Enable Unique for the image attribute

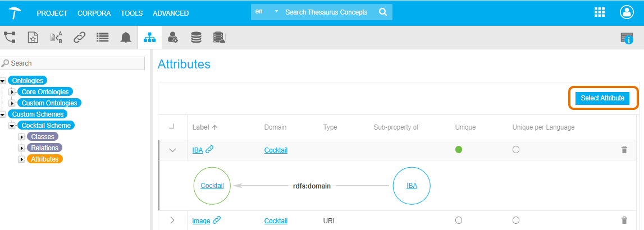(459, 220)
